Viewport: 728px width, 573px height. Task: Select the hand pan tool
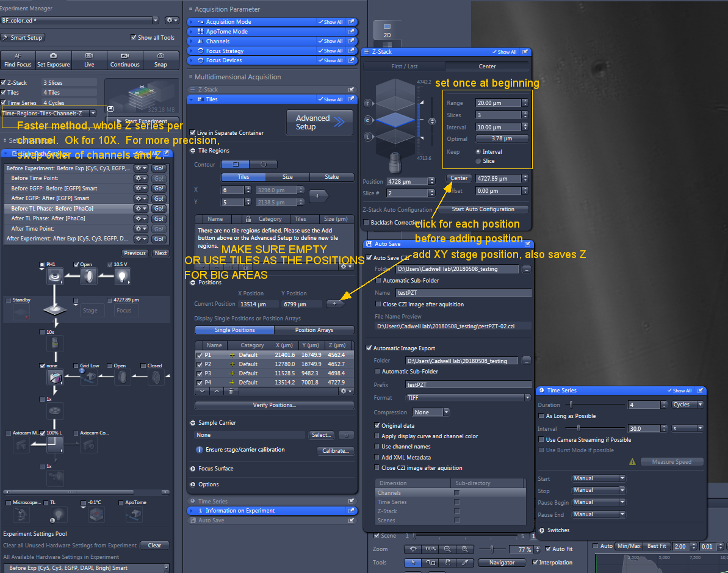click(x=447, y=563)
